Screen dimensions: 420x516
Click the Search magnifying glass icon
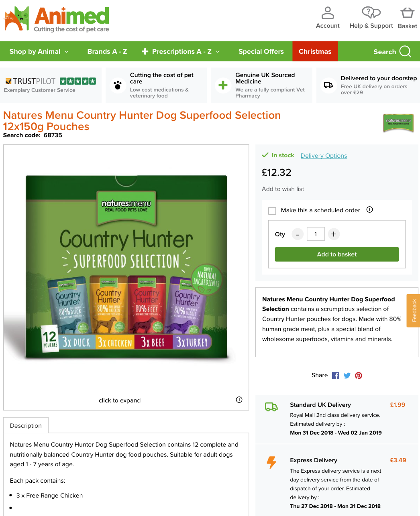tap(406, 51)
